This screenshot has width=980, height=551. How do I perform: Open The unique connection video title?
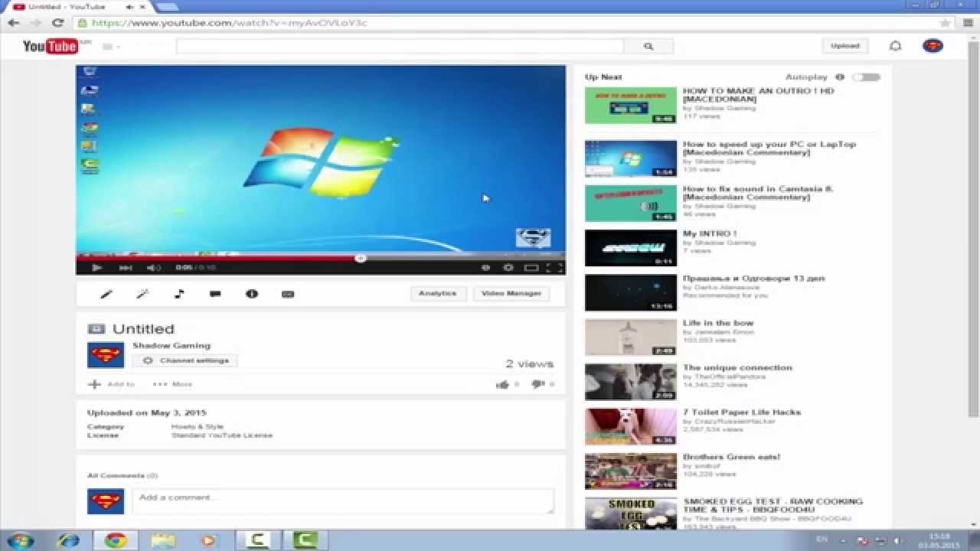pos(737,367)
